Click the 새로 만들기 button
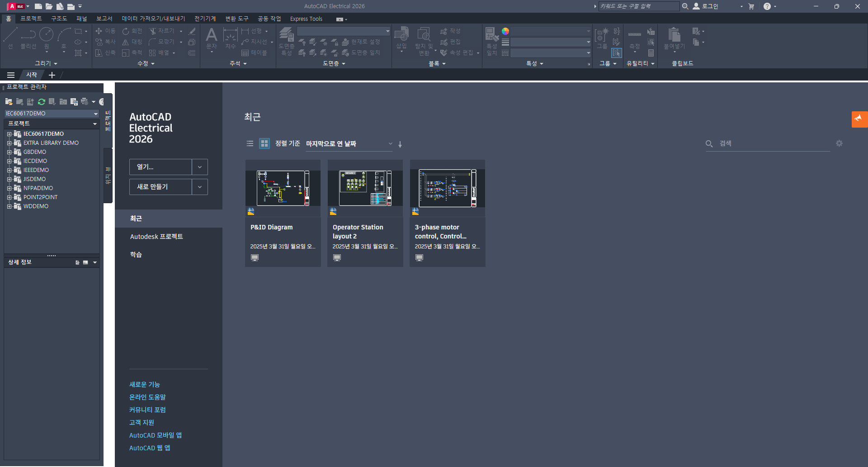Viewport: 868px width, 467px height. tap(160, 187)
